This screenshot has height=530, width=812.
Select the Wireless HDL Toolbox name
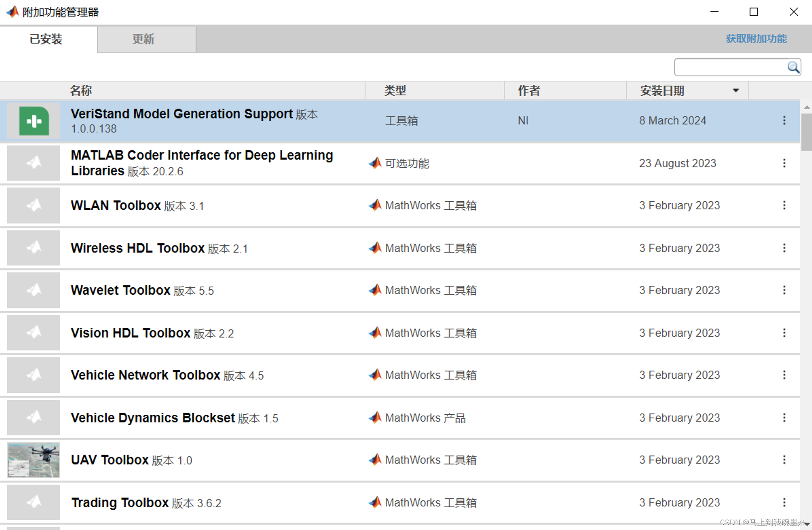(138, 248)
